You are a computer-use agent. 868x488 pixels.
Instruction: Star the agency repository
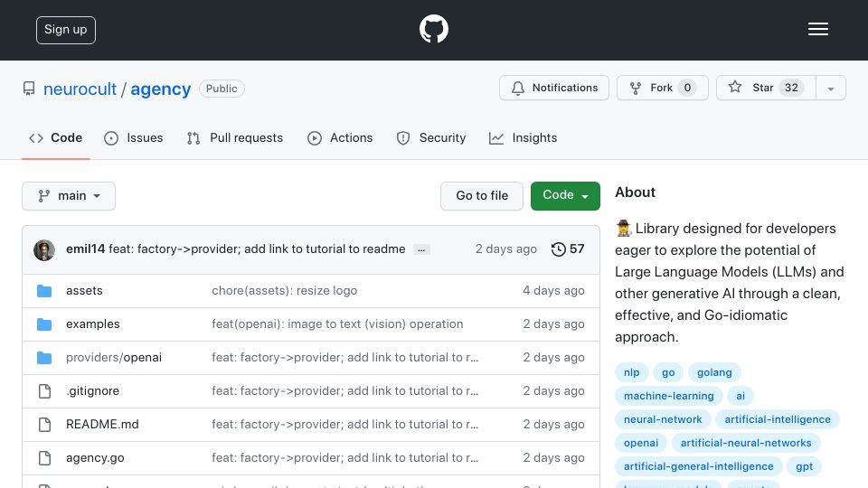click(766, 88)
